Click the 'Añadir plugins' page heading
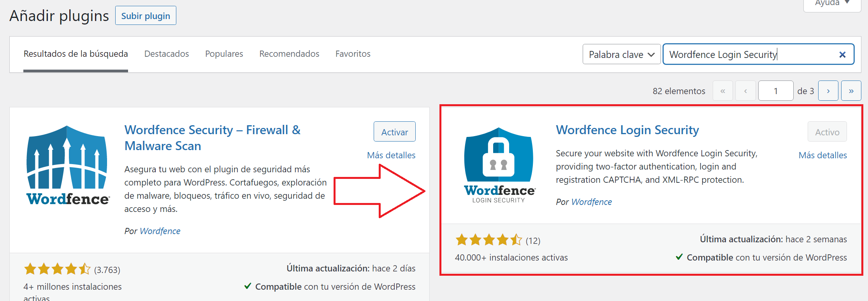Viewport: 868px width, 301px height. [x=59, y=16]
